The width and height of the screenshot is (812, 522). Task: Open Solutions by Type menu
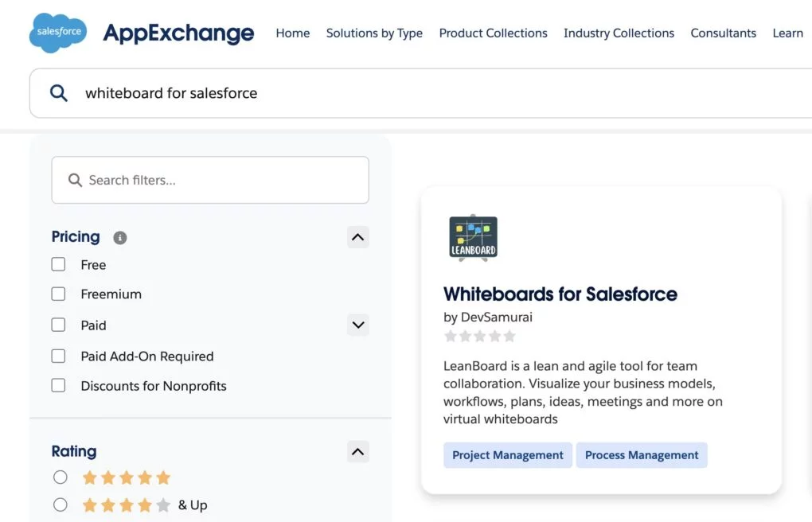point(374,33)
